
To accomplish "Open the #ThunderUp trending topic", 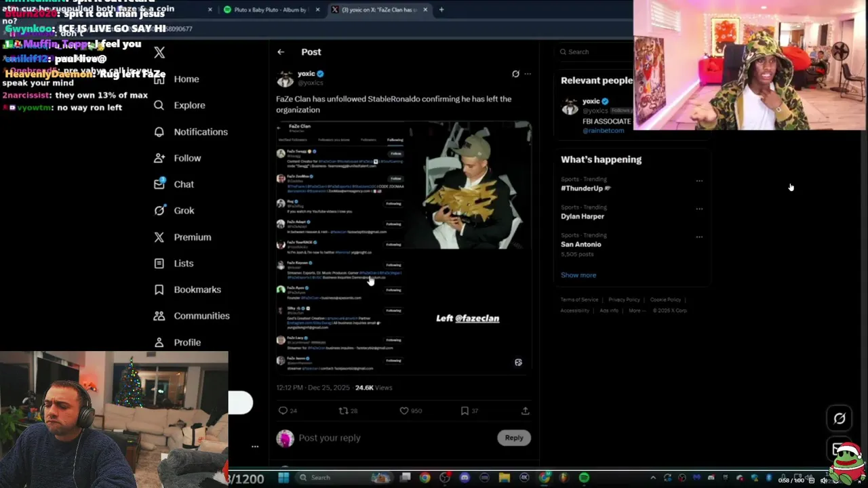I will pyautogui.click(x=582, y=188).
